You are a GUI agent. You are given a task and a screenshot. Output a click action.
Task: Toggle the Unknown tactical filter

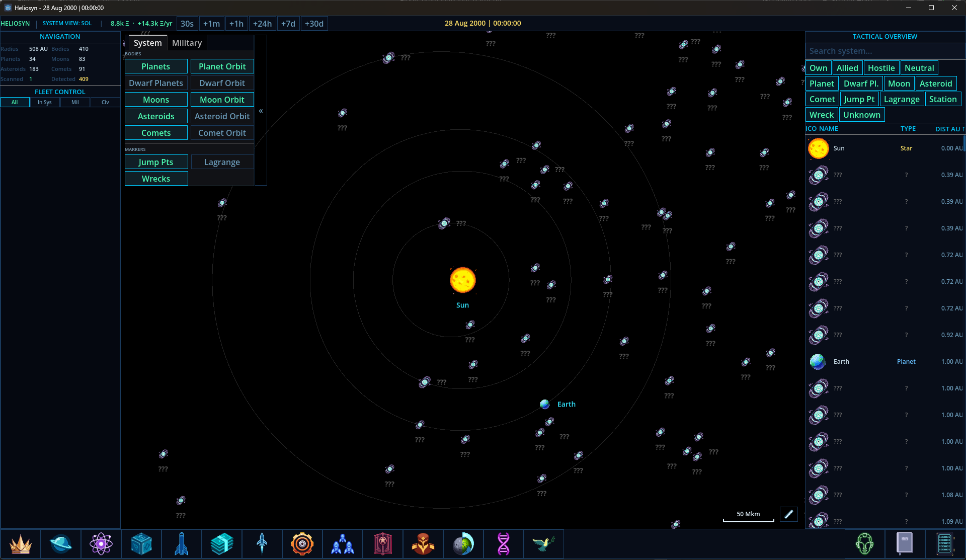861,115
